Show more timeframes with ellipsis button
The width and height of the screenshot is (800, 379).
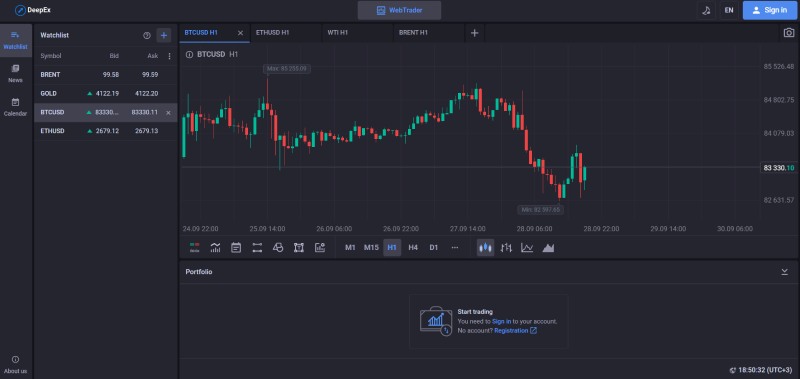point(455,247)
